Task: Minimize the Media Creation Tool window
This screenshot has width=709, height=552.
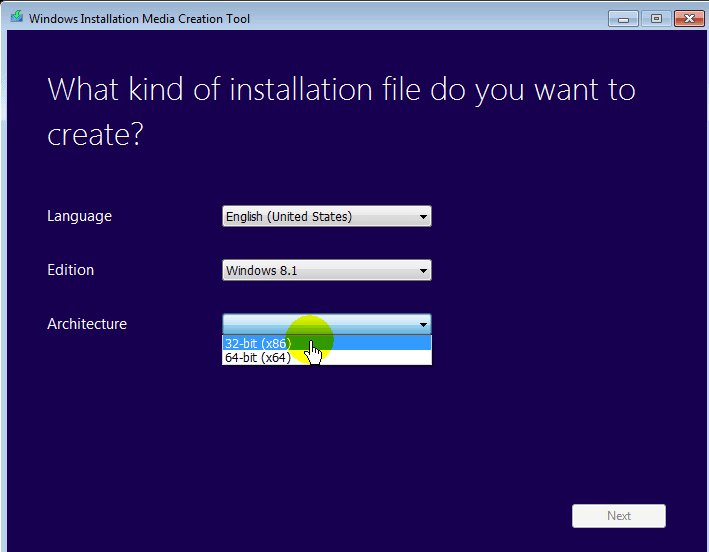Action: (x=623, y=19)
